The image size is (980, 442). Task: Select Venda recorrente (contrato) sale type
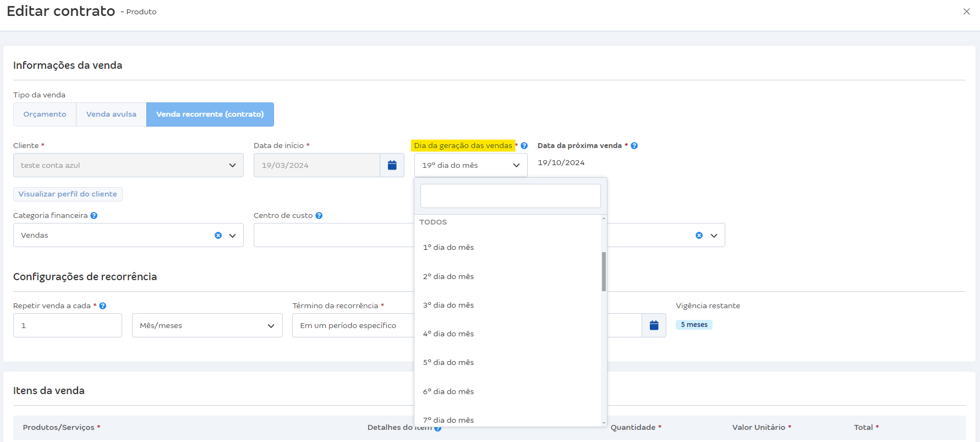click(x=210, y=114)
